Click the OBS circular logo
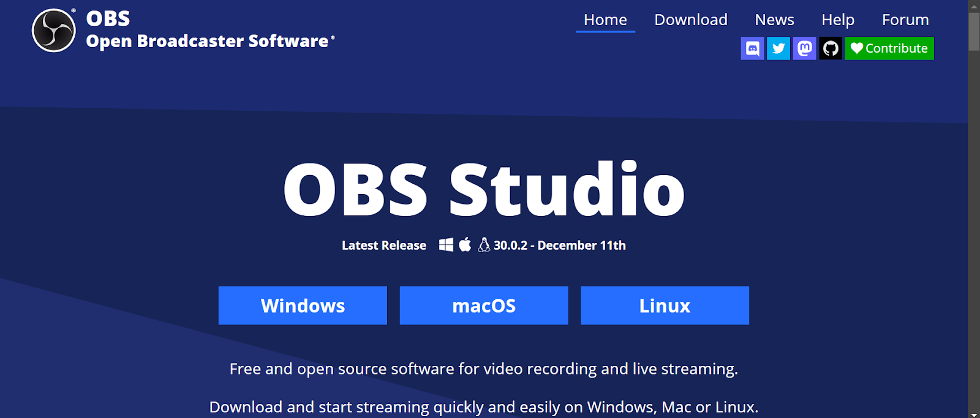This screenshot has height=418, width=980. click(54, 30)
